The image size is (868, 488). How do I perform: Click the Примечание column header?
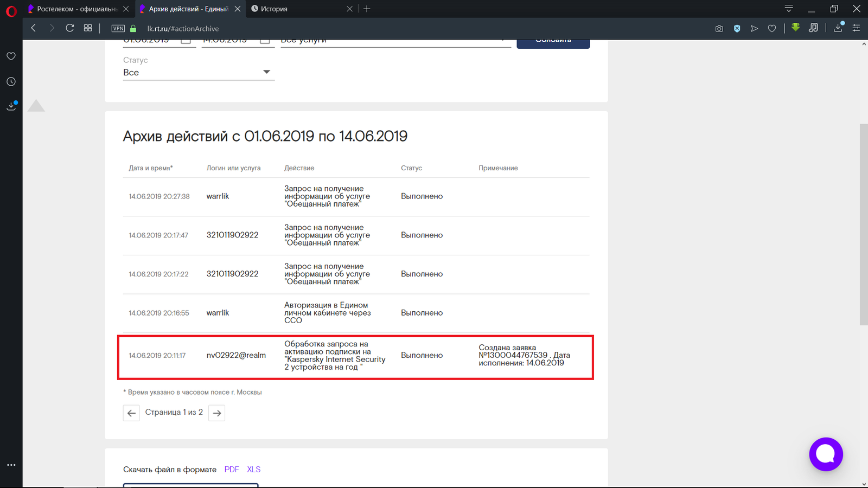click(x=498, y=168)
